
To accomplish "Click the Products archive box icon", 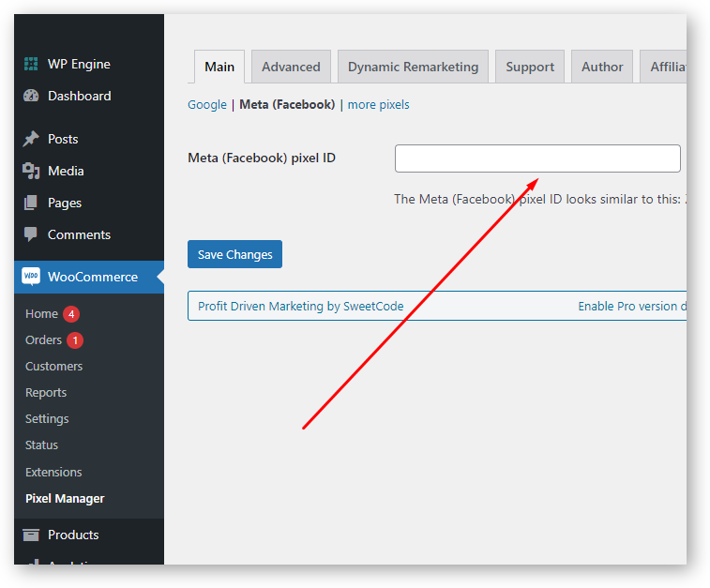I will point(31,535).
